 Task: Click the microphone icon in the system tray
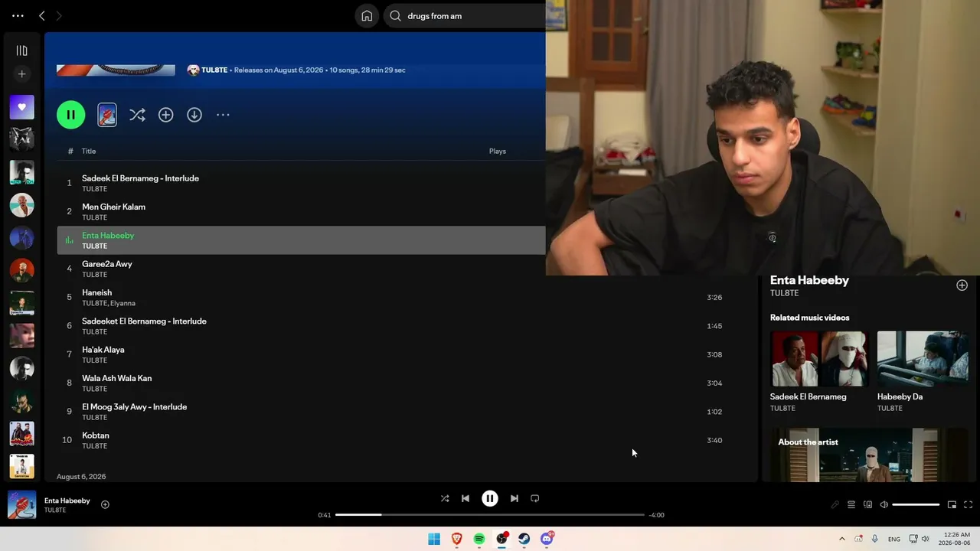[x=875, y=539]
